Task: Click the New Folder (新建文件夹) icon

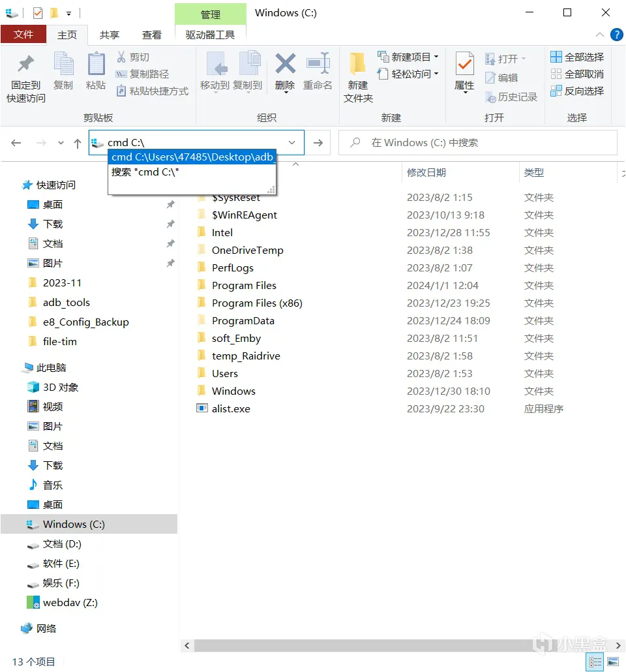Action: 358,64
